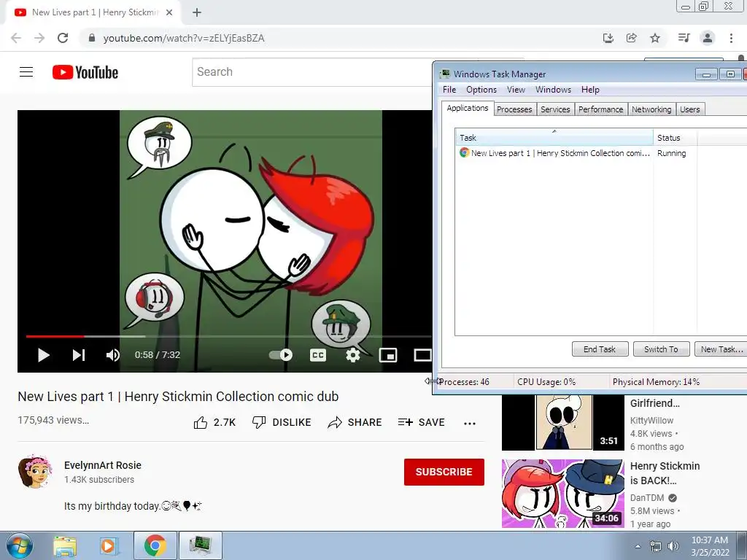Open a new browser tab
This screenshot has width=747, height=560.
(197, 13)
